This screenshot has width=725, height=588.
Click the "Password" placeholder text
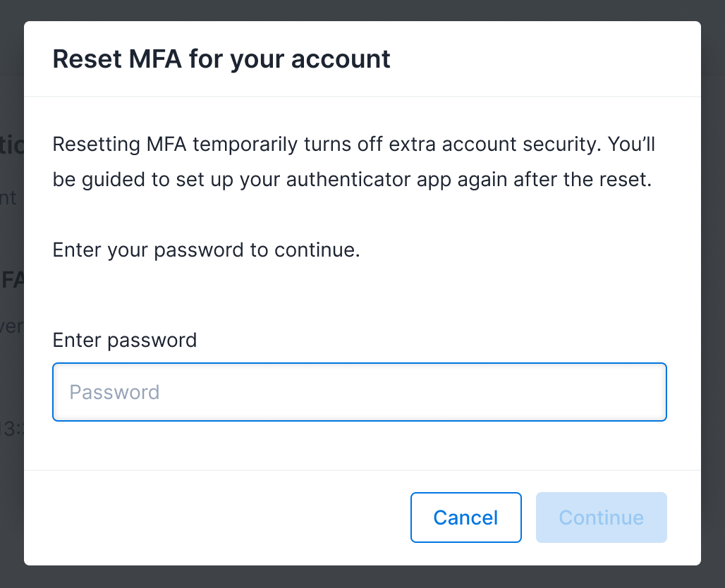tap(114, 392)
